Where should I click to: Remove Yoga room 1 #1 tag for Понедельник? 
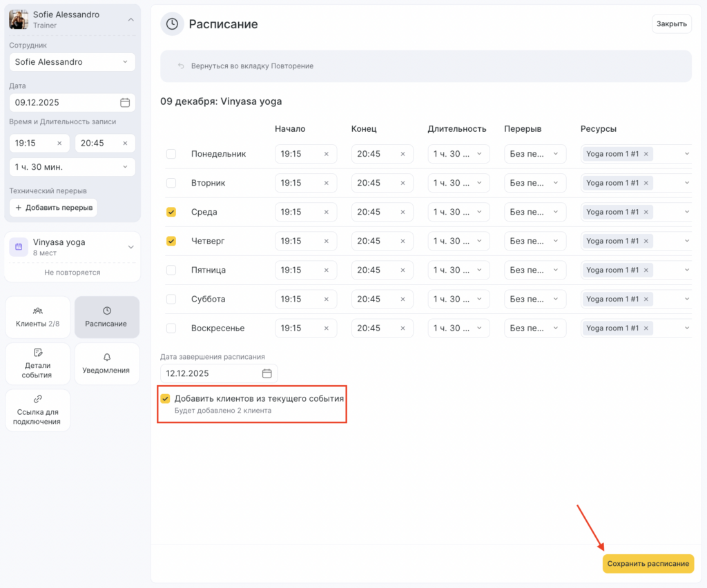(x=646, y=154)
